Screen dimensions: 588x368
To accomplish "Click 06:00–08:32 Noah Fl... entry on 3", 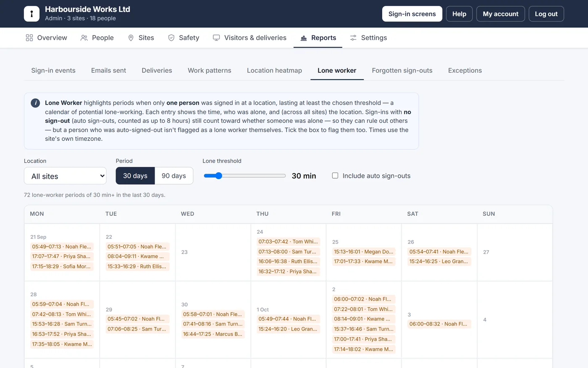I will point(439,324).
